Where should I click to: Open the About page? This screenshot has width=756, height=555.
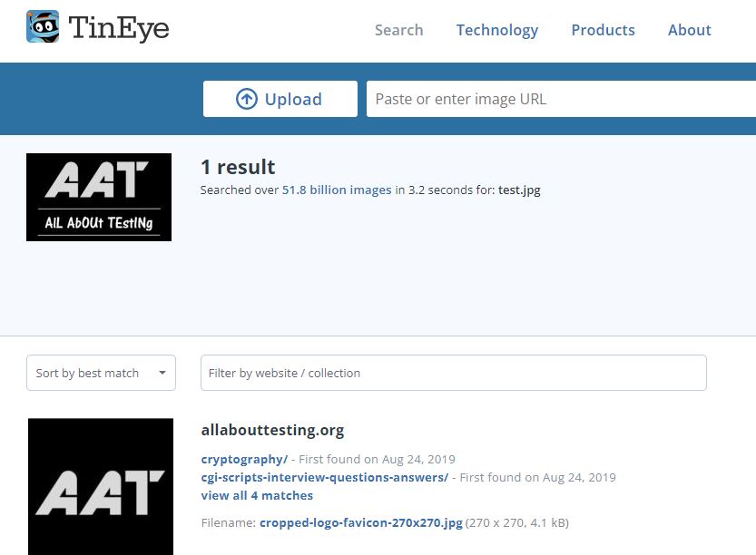[x=689, y=30]
